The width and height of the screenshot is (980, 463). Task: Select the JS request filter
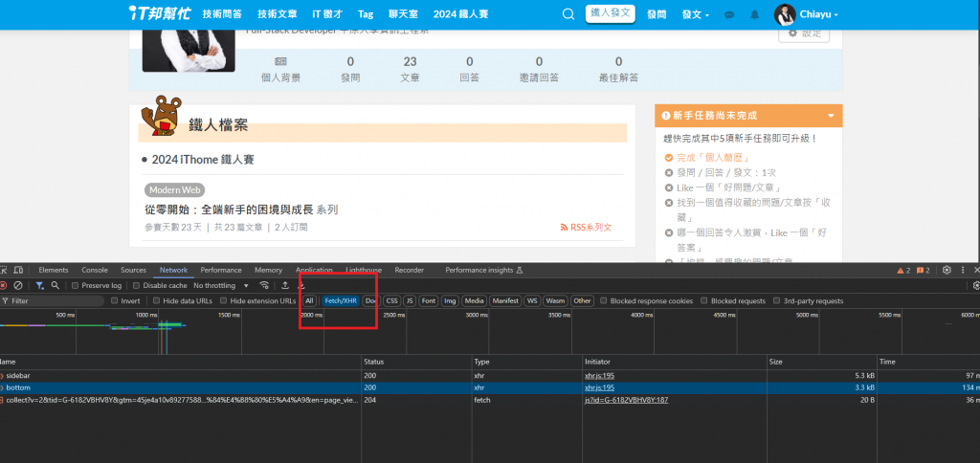point(410,300)
